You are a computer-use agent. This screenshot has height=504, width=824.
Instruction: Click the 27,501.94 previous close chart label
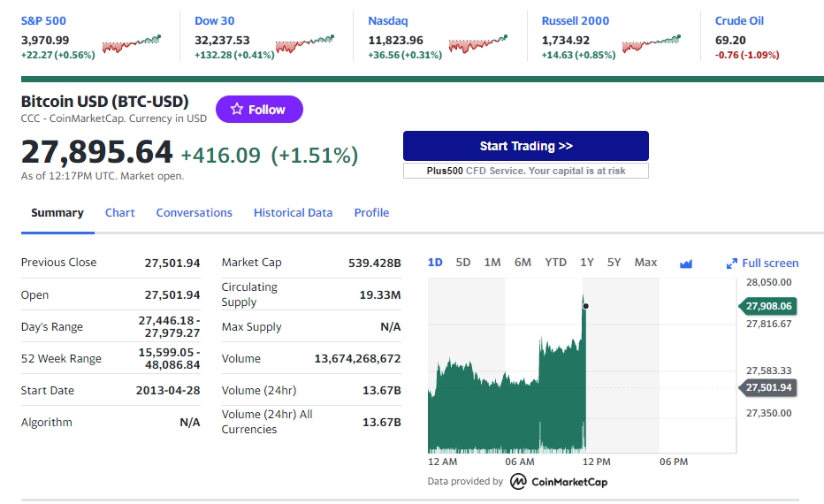(x=768, y=387)
